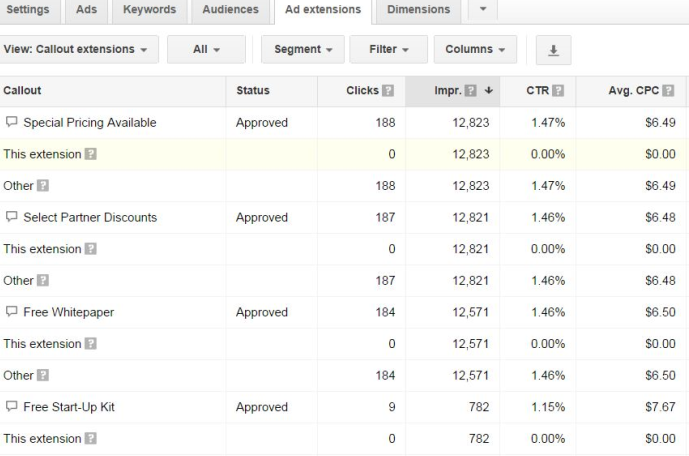Click the 188 clicks for Special Pricing Available
Screen dimensions: 689x456
point(385,123)
